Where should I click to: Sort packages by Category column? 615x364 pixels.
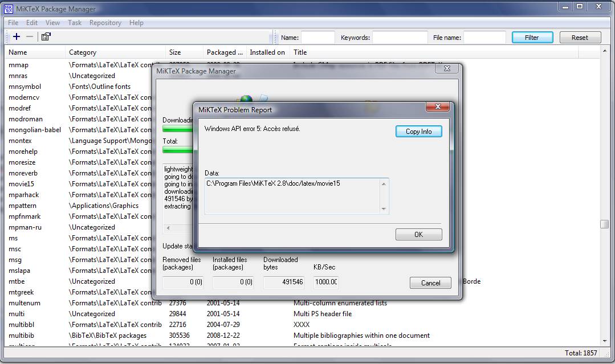click(x=115, y=52)
